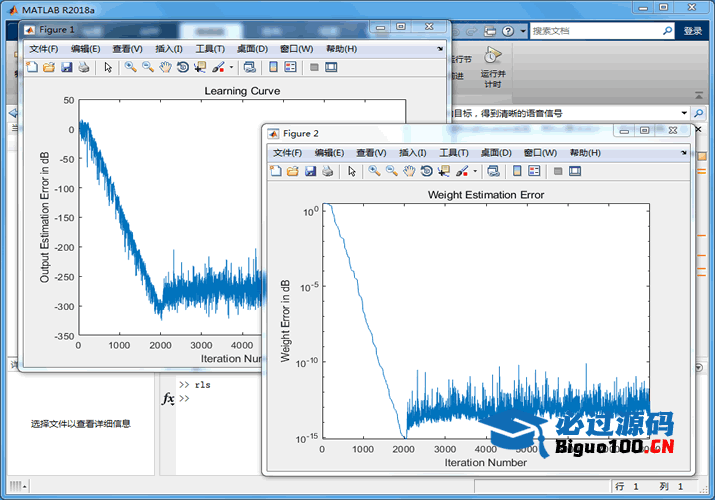Viewport: 715px width, 500px height.
Task: Open MATLAB help question mark icon
Action: (508, 31)
